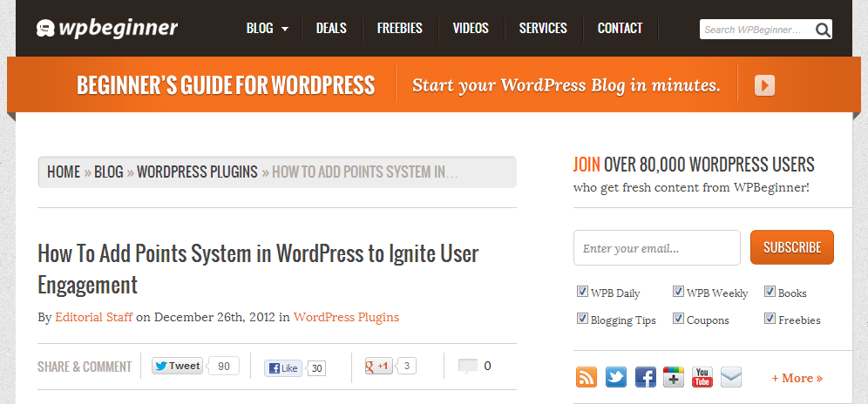Screen dimensions: 868x404
Task: Expand the BLOG menu dropdown arrow
Action: [x=285, y=29]
